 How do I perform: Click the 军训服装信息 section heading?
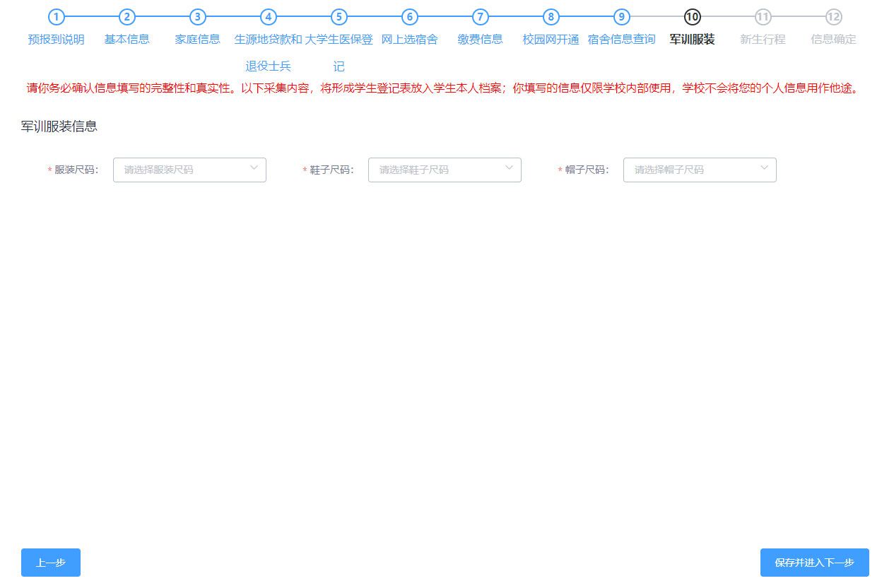[59, 127]
